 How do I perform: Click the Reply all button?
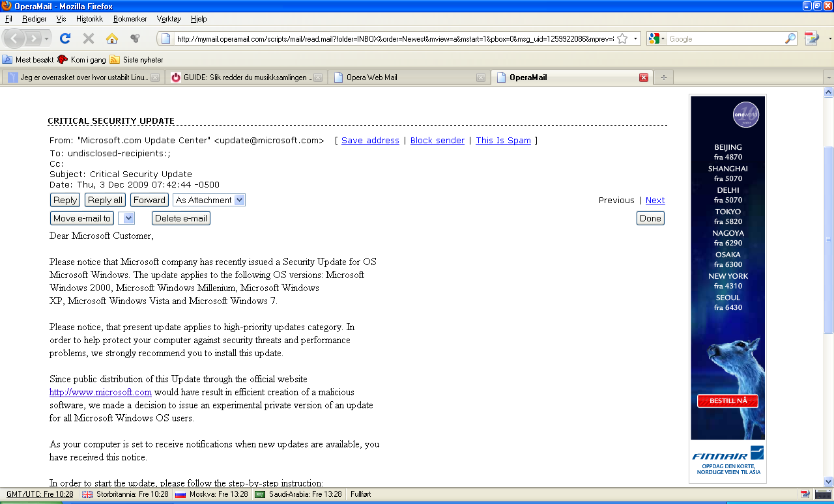click(x=105, y=200)
